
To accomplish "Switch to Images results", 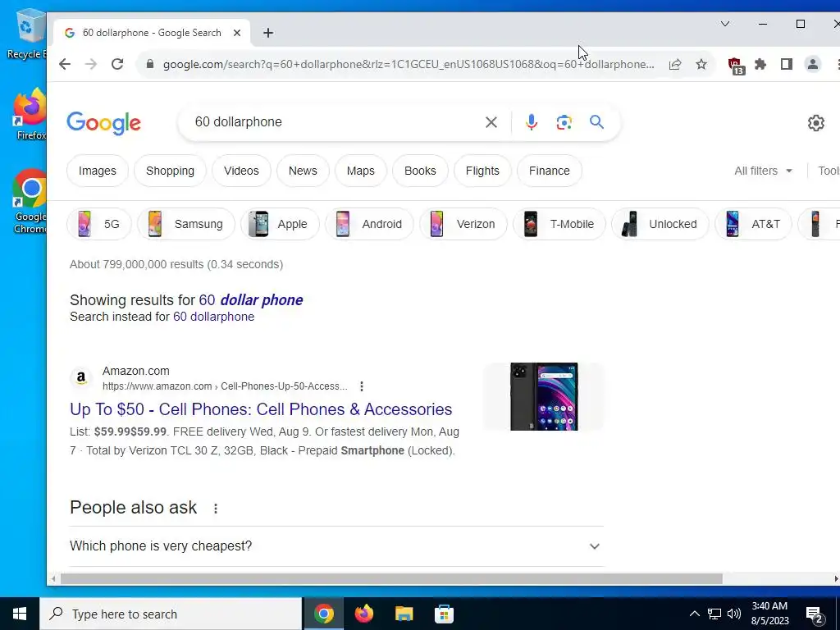I will [x=97, y=171].
